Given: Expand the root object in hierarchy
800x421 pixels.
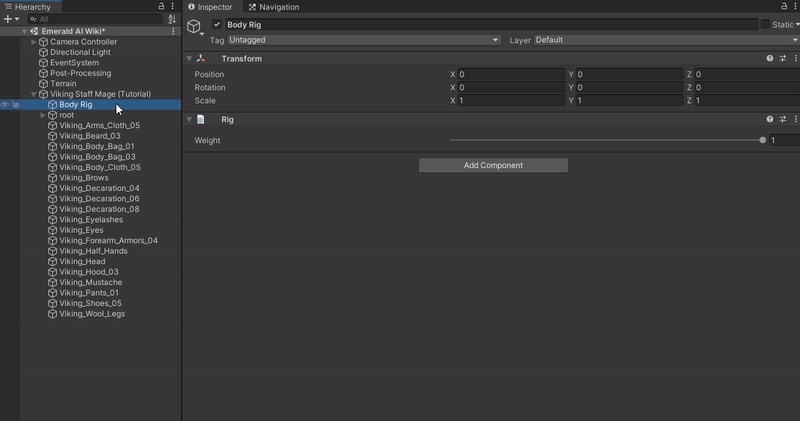Looking at the screenshot, I should point(43,115).
